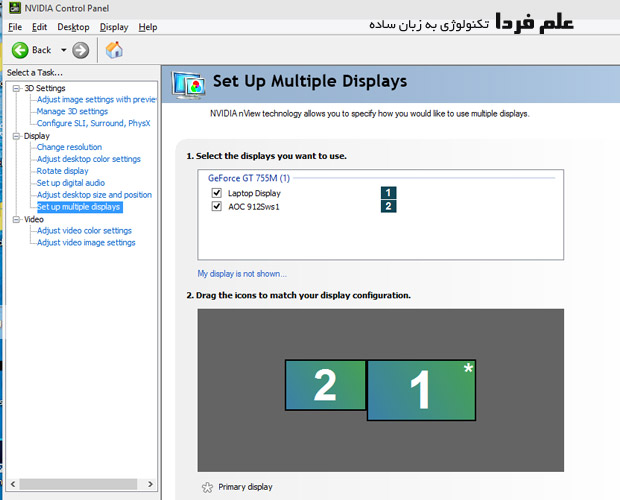Open the File menu
Screen dimensions: 620x500
15,27
